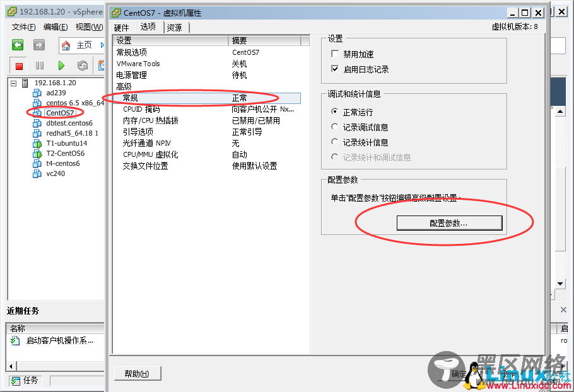574x392 pixels.
Task: Select CentOS7 in inventory tree
Action: [x=60, y=113]
